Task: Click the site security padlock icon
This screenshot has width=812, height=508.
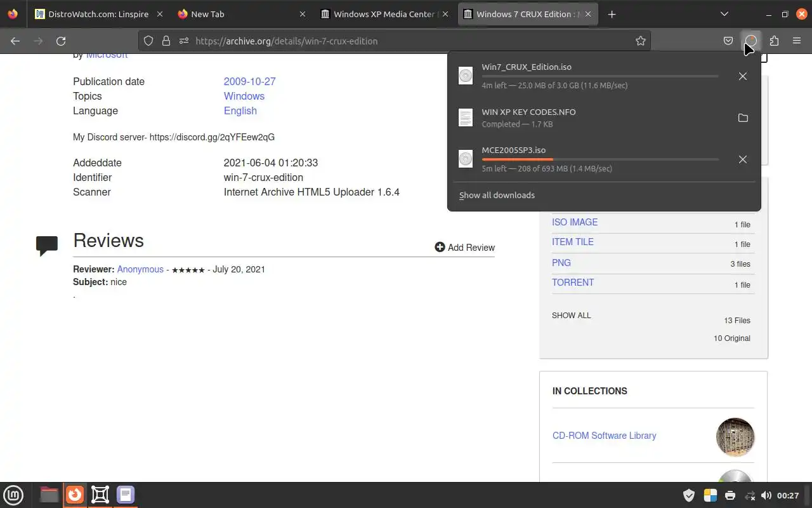Action: [x=166, y=41]
